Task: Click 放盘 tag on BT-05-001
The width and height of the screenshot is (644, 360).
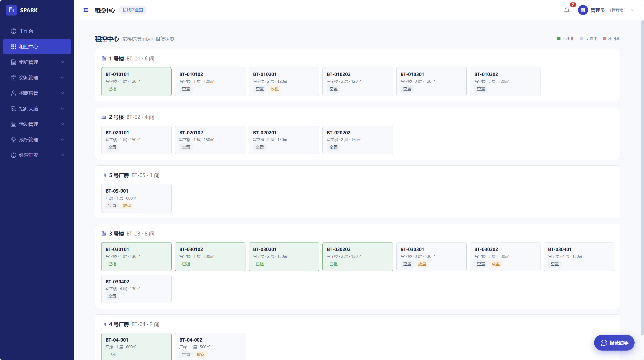Action: pyautogui.click(x=127, y=205)
